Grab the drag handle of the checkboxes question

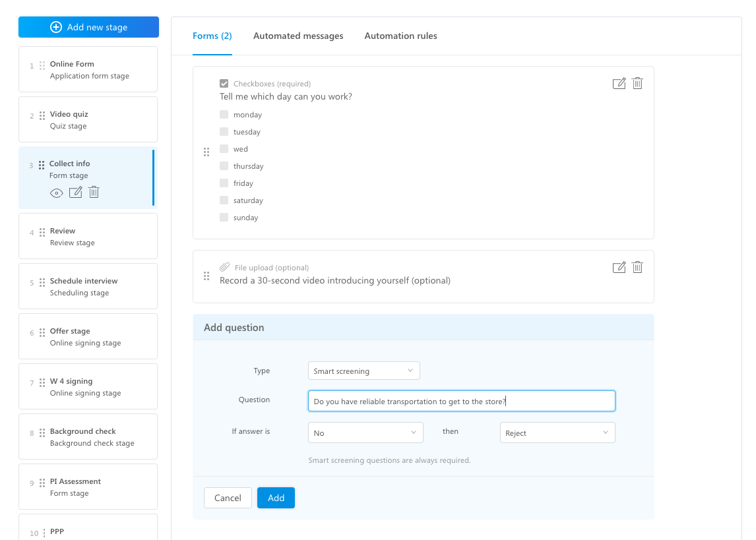(x=206, y=152)
